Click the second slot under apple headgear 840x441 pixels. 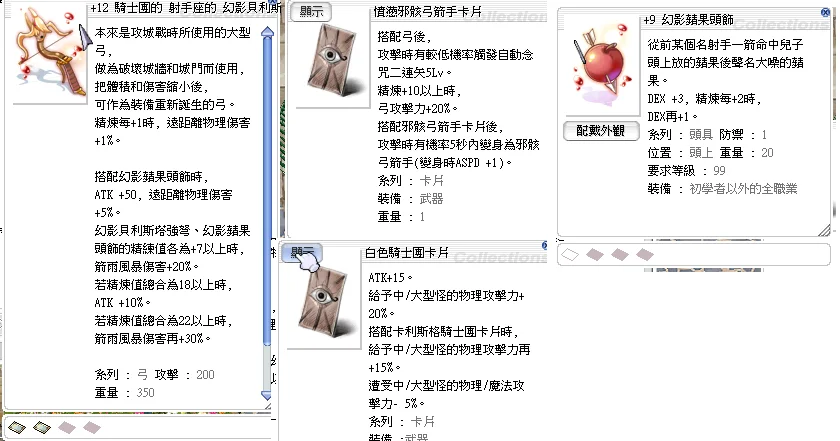tap(594, 255)
